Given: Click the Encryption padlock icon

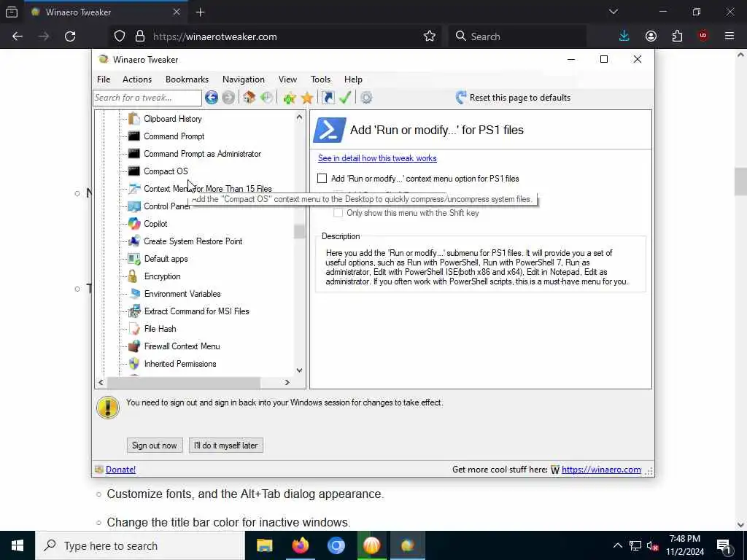Looking at the screenshot, I should click(x=133, y=276).
